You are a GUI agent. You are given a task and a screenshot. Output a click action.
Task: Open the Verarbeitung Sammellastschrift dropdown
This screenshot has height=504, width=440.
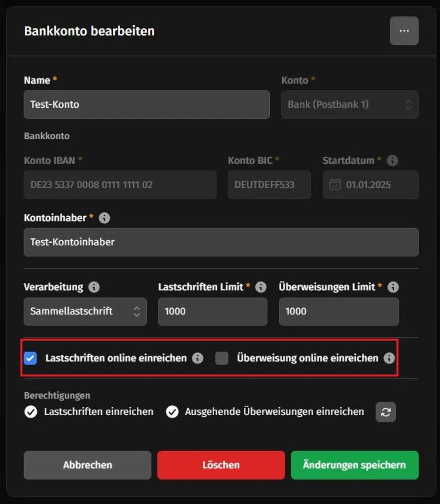85,311
